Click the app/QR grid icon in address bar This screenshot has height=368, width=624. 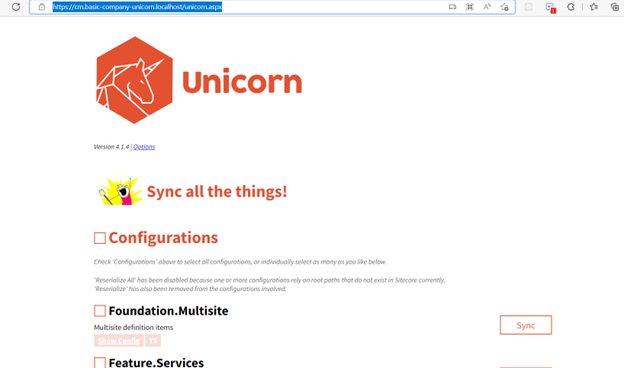[470, 7]
